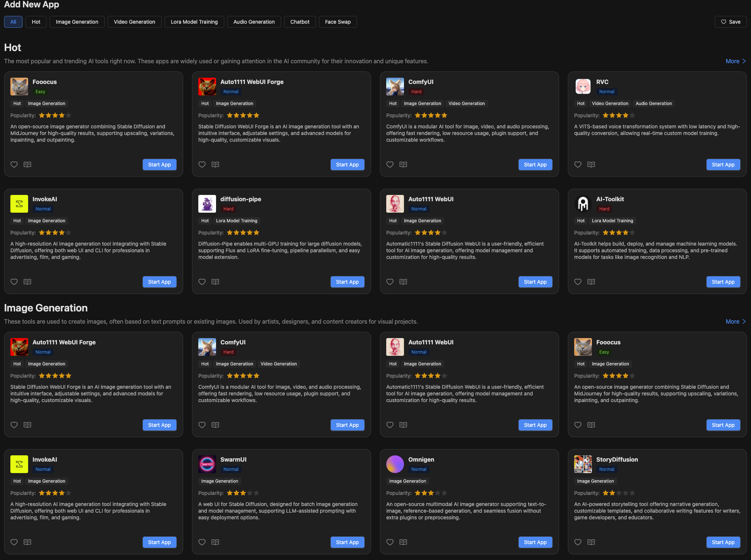Expand More for the Hot section
751x560 pixels.
[x=735, y=61]
